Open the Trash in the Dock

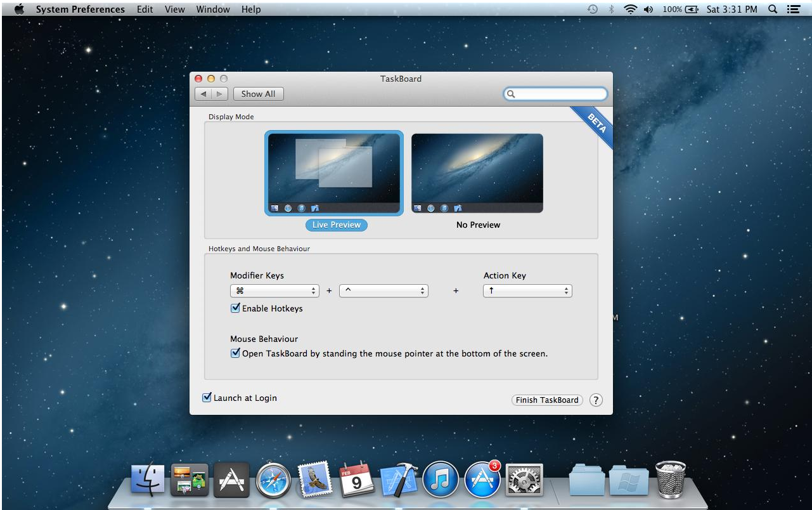coord(670,480)
